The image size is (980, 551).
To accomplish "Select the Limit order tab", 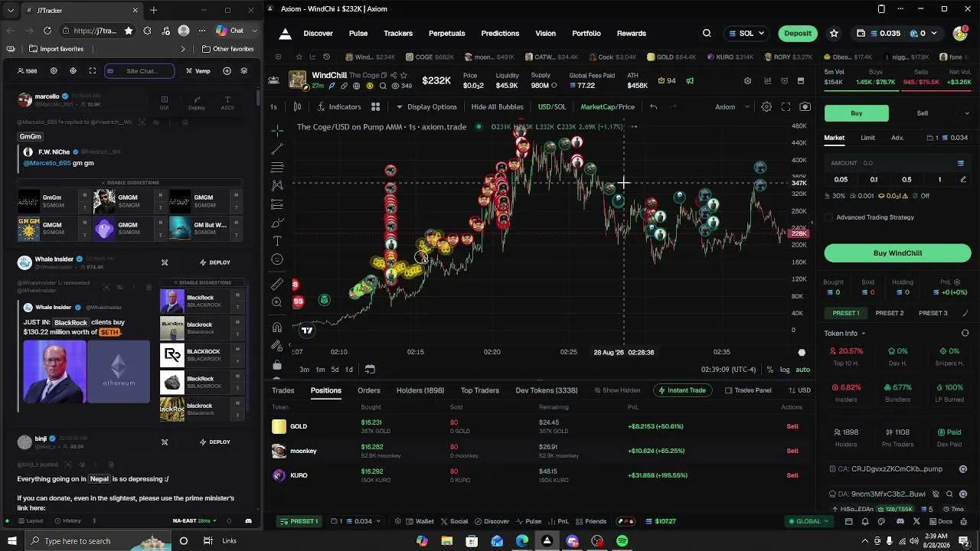I will click(867, 138).
